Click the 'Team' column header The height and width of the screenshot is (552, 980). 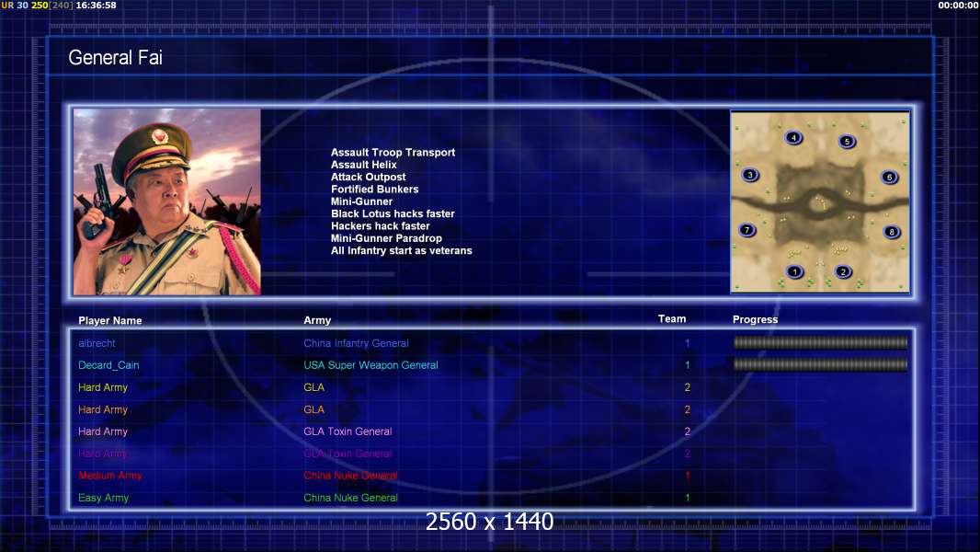(672, 319)
